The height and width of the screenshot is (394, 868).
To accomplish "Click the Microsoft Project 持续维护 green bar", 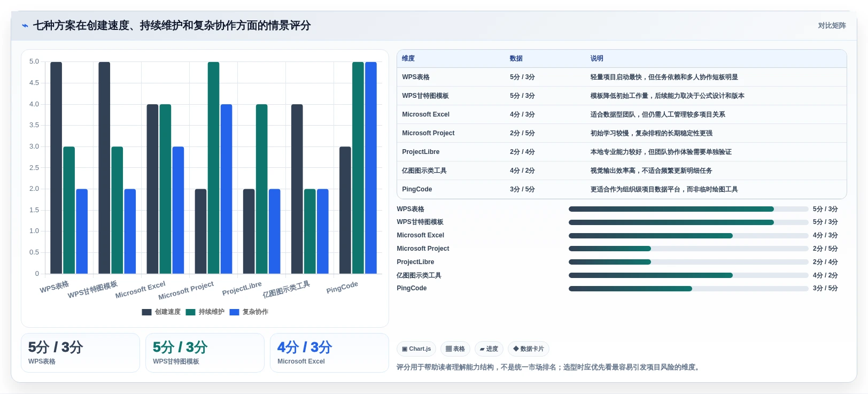I will (x=213, y=168).
